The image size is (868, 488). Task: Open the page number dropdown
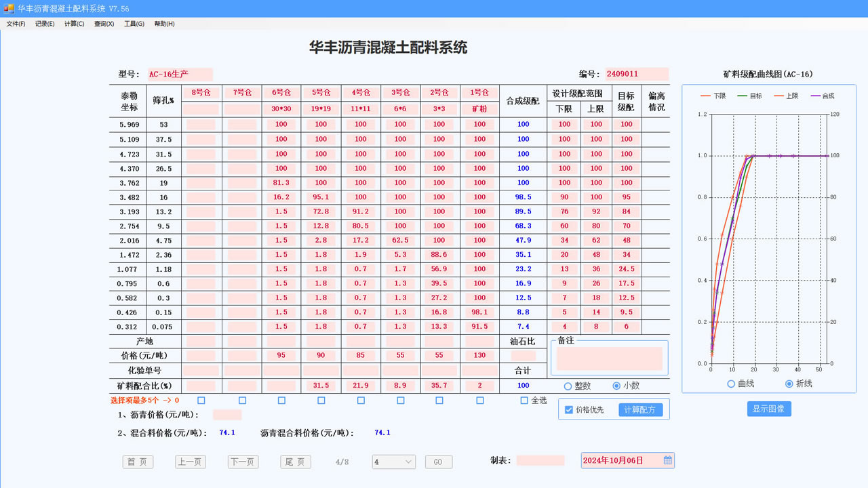[x=393, y=462]
